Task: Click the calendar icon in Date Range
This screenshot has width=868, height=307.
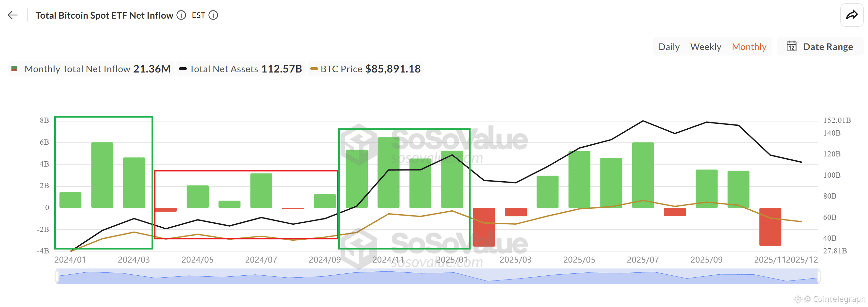Action: click(792, 47)
